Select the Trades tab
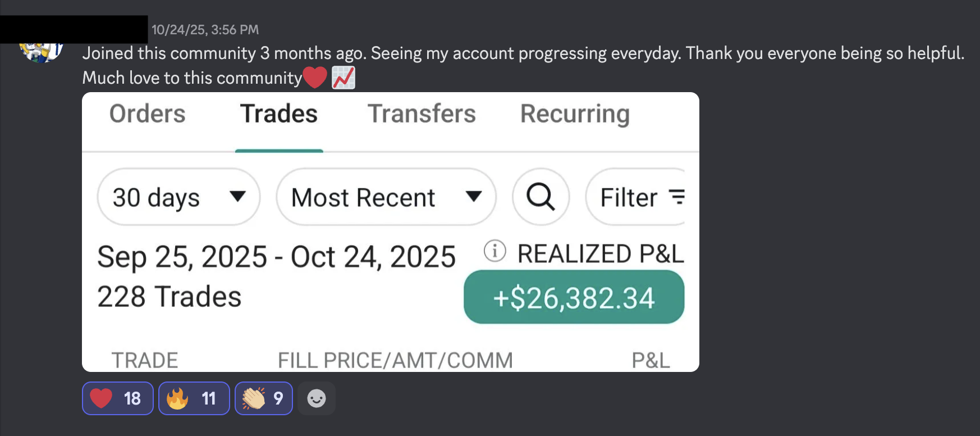 point(279,114)
